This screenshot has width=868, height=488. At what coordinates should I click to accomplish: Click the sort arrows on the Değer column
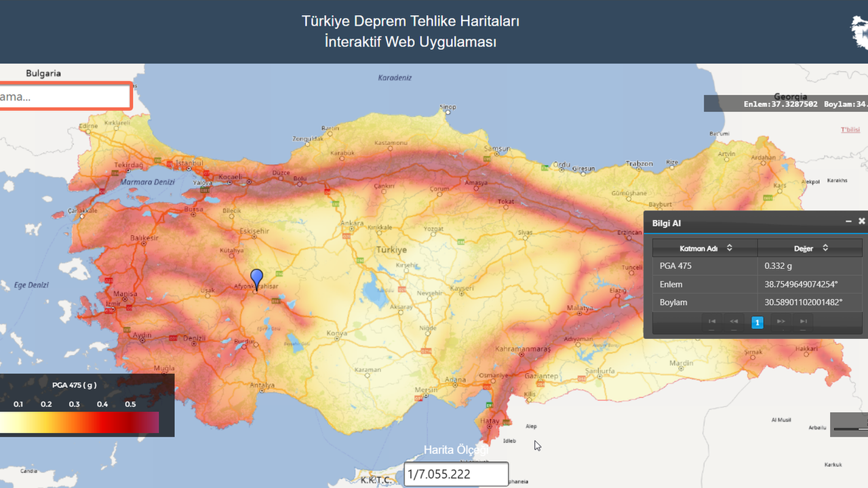[x=825, y=248]
